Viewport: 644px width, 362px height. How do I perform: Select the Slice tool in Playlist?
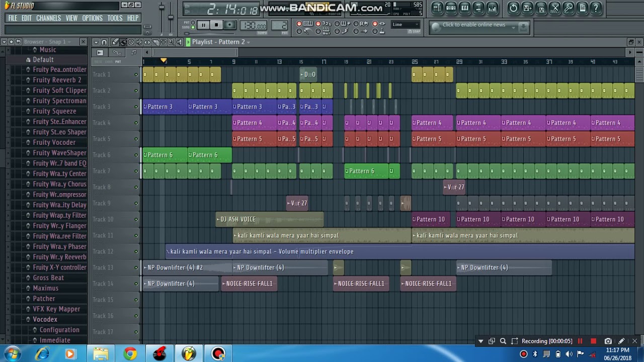pos(155,42)
